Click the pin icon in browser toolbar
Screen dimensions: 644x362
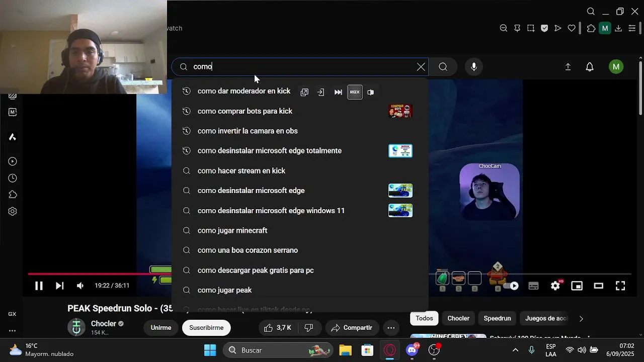point(517,28)
